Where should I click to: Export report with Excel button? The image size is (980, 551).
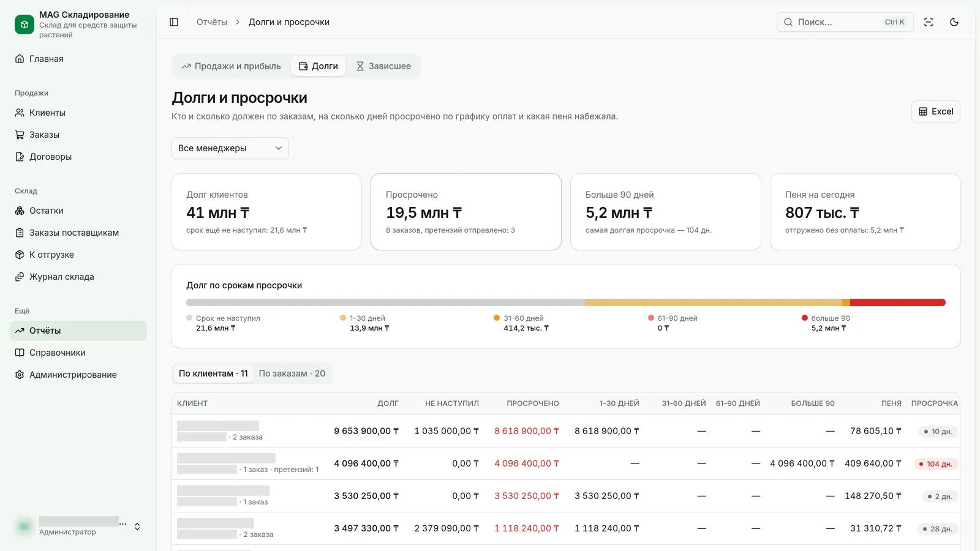(x=936, y=111)
